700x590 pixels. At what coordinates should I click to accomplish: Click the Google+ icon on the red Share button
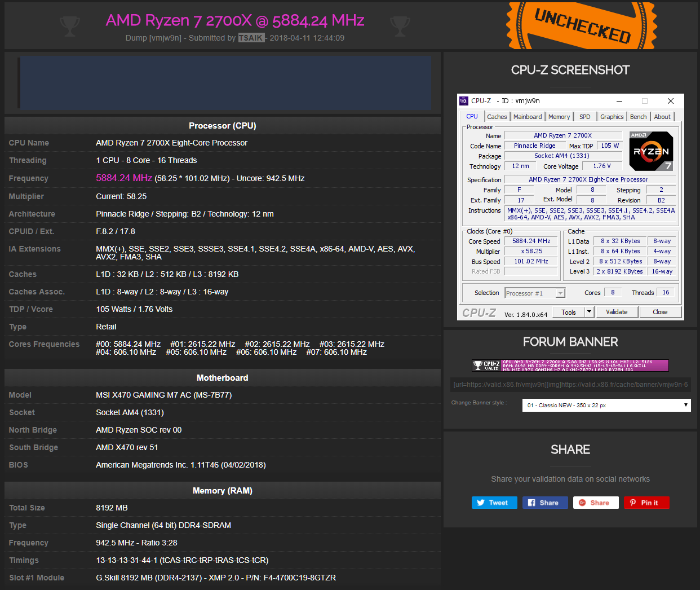point(581,502)
